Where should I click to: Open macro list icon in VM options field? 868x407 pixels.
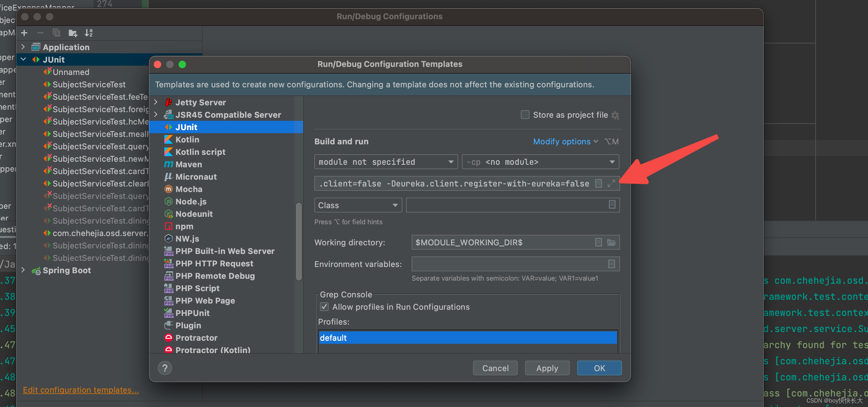tap(598, 183)
